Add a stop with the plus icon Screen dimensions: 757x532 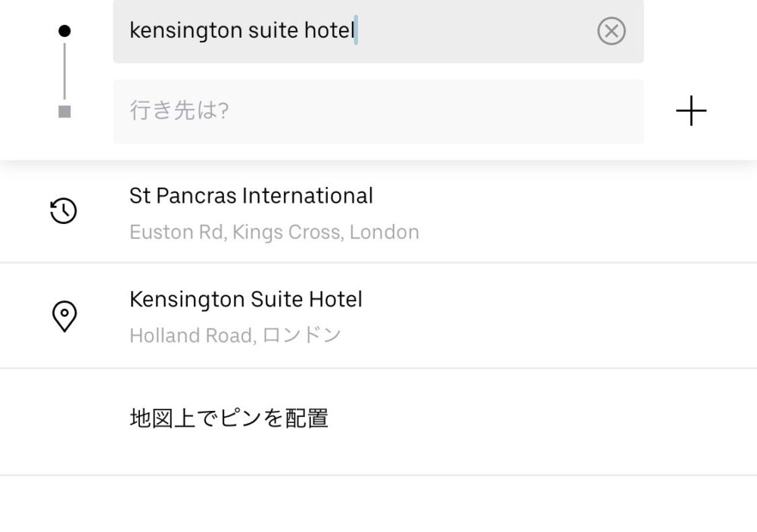pyautogui.click(x=690, y=112)
